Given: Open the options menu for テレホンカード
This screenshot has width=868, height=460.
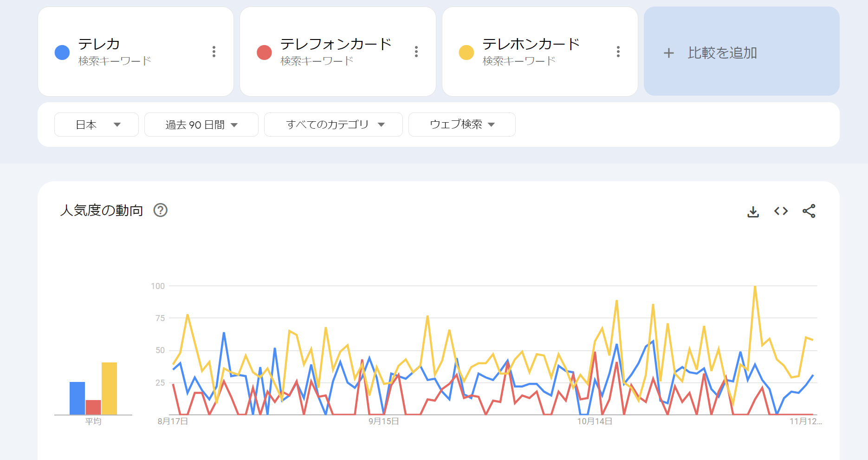Looking at the screenshot, I should tap(618, 52).
